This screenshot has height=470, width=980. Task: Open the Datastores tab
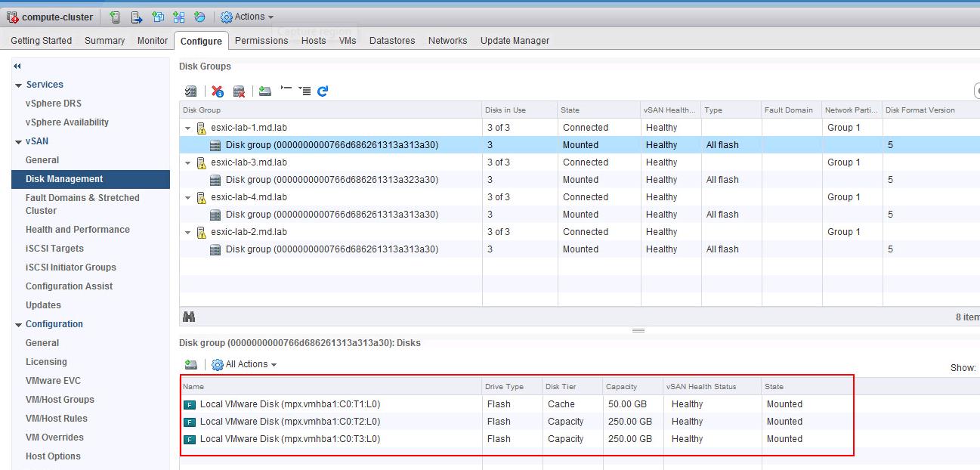click(x=391, y=41)
